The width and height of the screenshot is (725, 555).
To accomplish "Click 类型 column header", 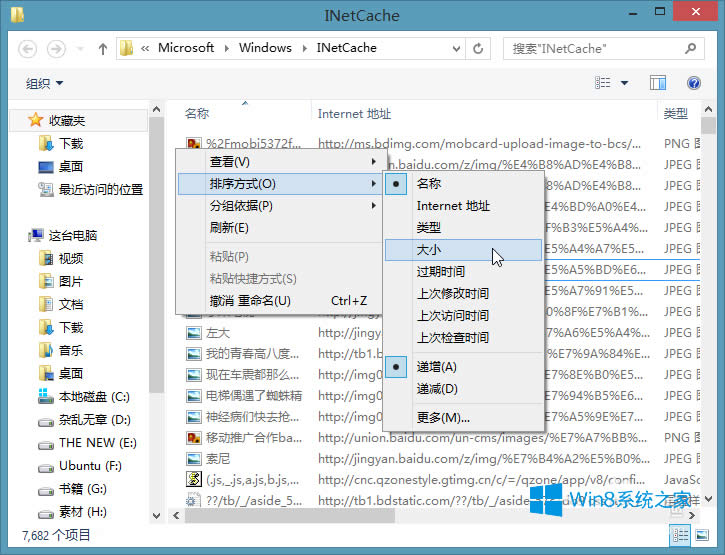I will (675, 113).
